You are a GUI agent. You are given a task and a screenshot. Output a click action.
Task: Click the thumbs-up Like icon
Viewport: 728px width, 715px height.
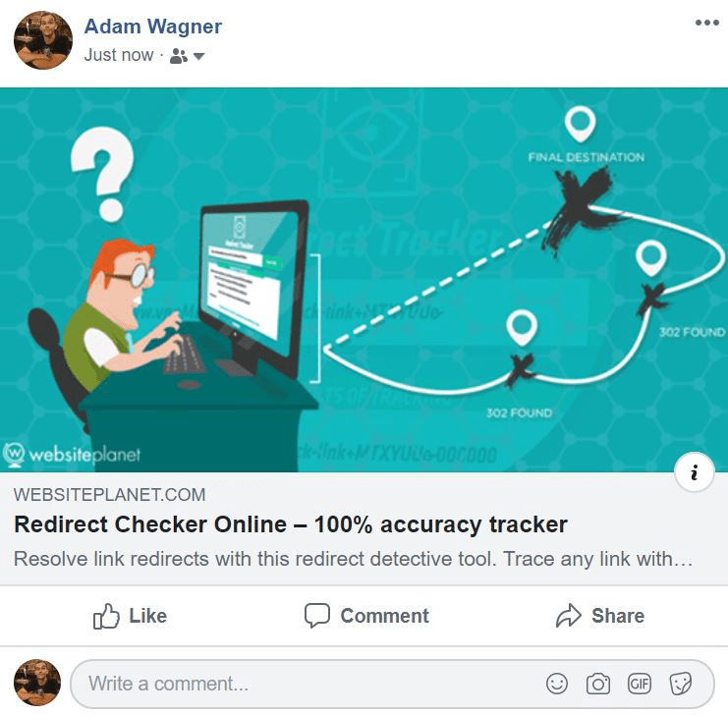pos(106,616)
